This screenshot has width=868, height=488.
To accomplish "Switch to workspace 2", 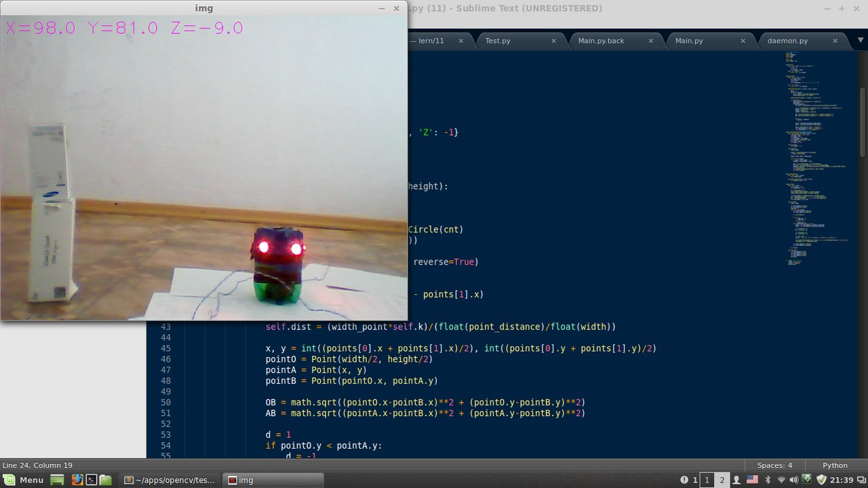I will (722, 480).
